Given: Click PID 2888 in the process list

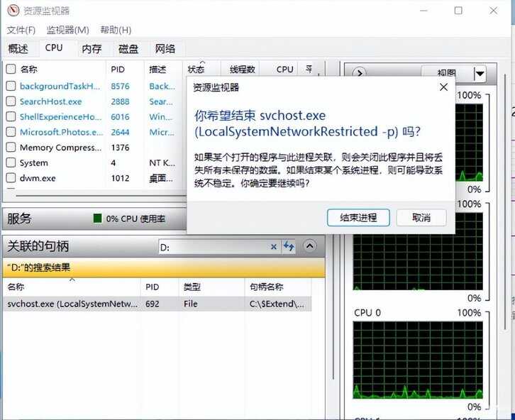Looking at the screenshot, I should (120, 101).
